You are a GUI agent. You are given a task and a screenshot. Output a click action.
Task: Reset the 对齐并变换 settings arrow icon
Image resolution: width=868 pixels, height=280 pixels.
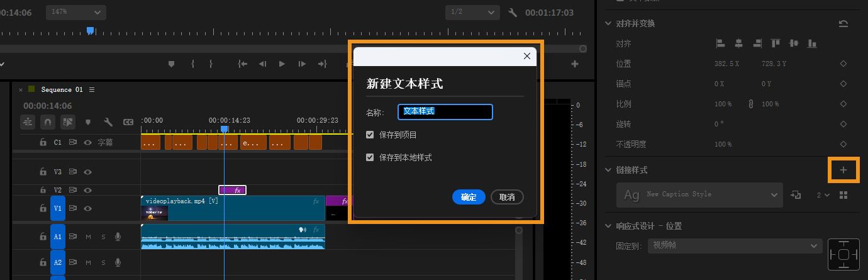click(x=843, y=23)
